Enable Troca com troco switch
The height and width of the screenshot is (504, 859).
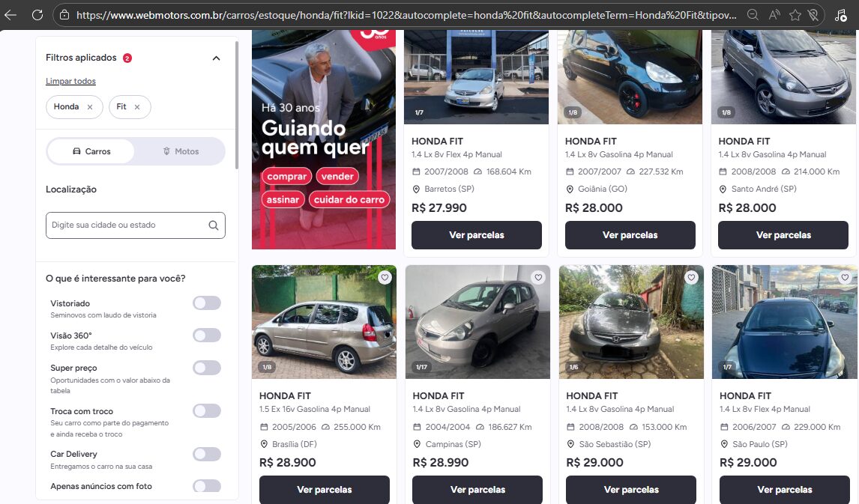click(207, 411)
